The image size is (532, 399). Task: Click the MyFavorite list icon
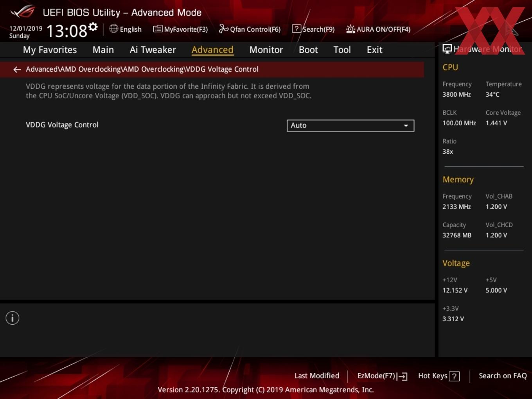click(x=158, y=29)
